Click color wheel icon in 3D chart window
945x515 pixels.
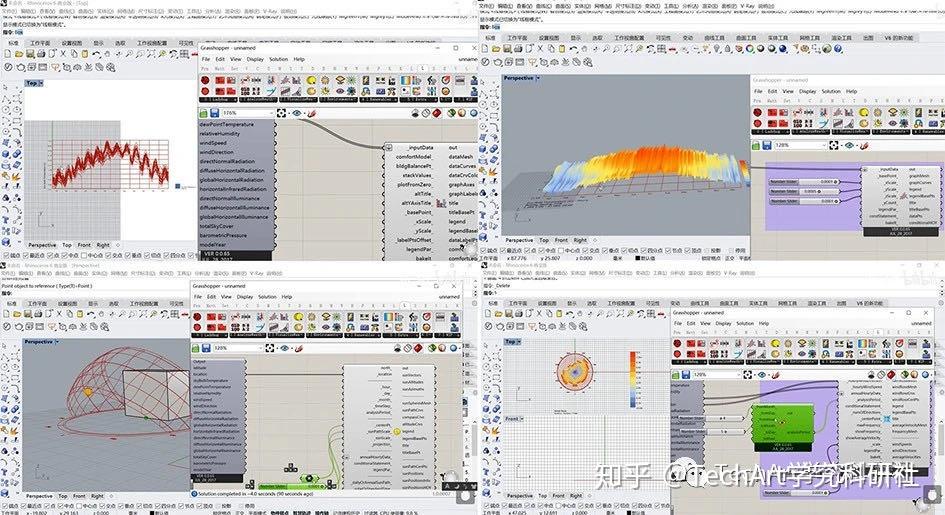click(x=750, y=49)
